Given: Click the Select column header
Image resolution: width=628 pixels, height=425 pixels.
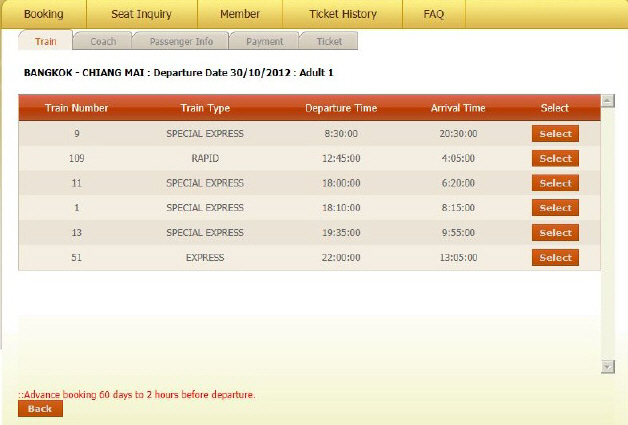Looking at the screenshot, I should coord(554,108).
